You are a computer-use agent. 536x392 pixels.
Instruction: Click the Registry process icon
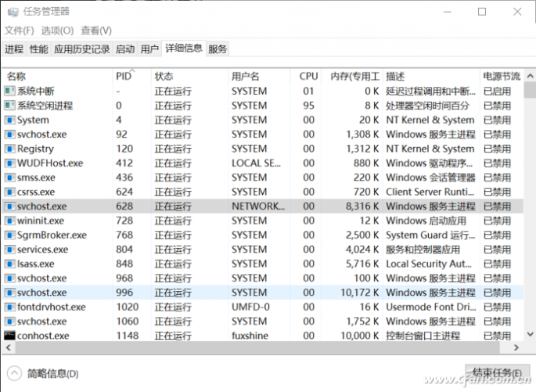pyautogui.click(x=9, y=149)
